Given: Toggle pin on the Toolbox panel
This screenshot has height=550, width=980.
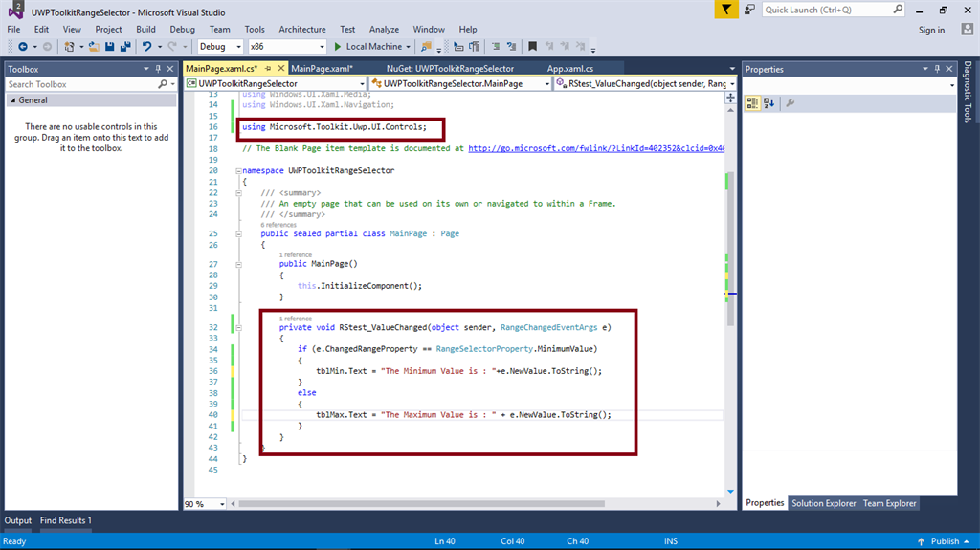Looking at the screenshot, I should (157, 69).
